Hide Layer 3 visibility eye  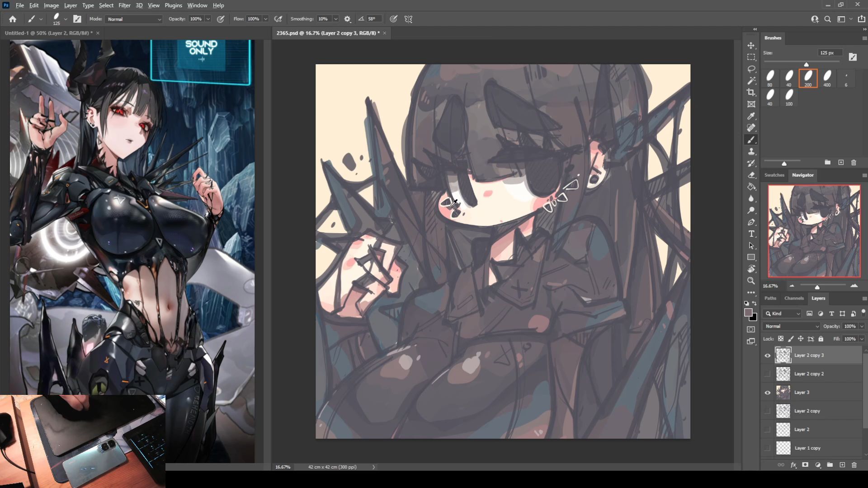click(x=767, y=393)
